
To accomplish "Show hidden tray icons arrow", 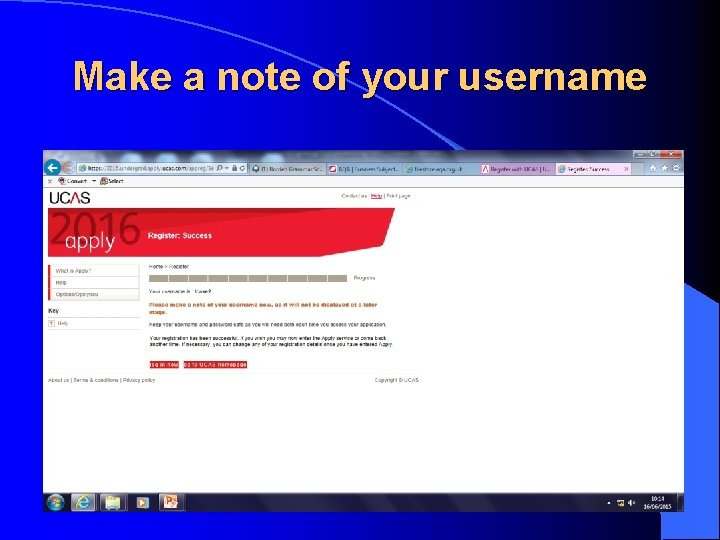I will click(x=609, y=503).
